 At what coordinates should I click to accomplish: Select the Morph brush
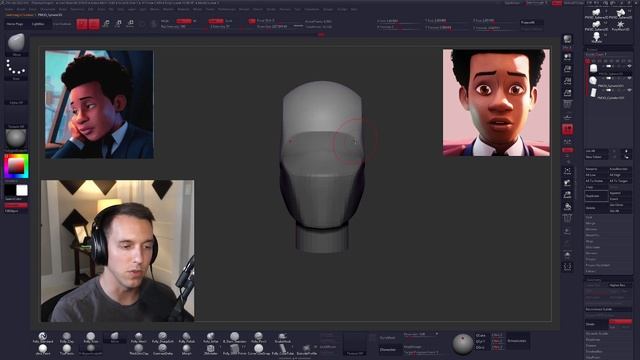click(187, 349)
